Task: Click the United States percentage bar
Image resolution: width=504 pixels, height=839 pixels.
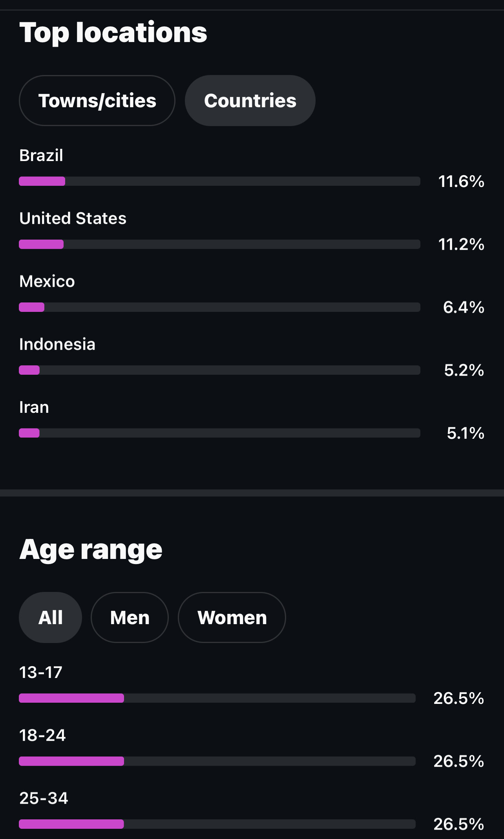Action: click(x=219, y=244)
